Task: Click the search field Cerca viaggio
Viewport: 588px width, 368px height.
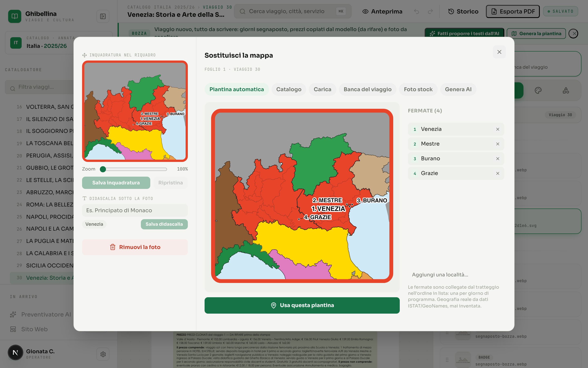Action: pos(293,11)
